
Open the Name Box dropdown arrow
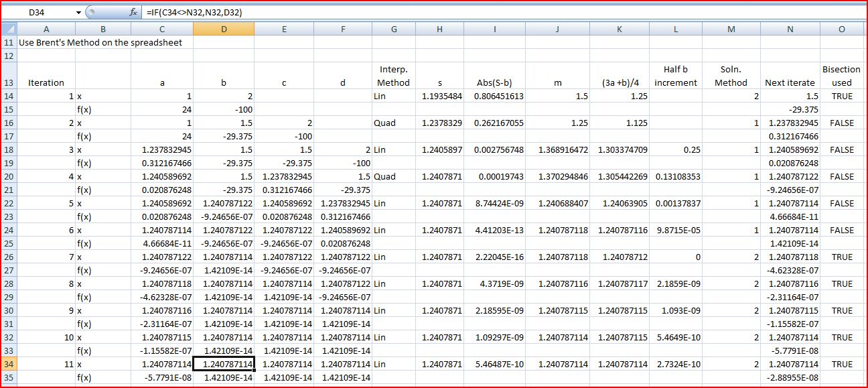tap(78, 11)
